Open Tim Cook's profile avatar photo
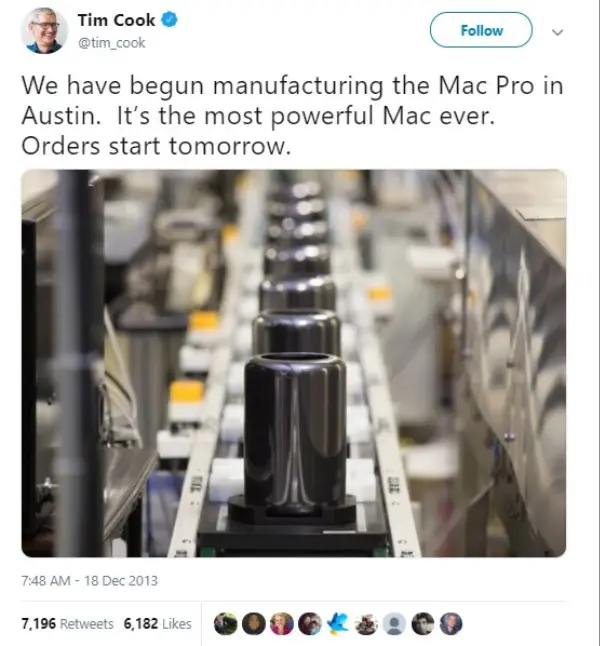The image size is (600, 646). tap(44, 31)
